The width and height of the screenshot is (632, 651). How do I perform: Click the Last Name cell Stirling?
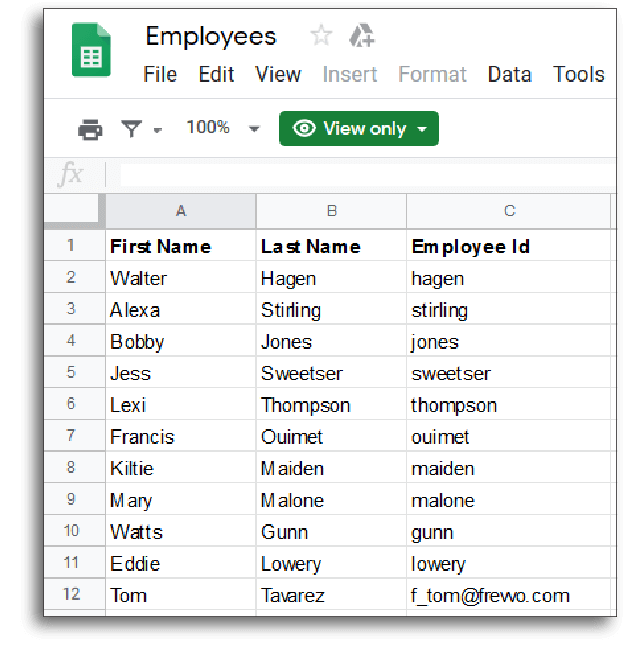tap(331, 309)
